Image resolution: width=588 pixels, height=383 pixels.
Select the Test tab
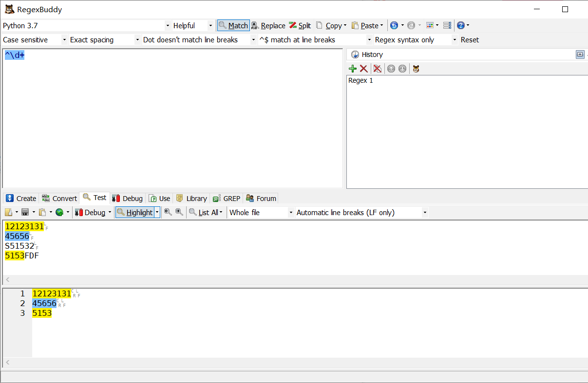(95, 198)
